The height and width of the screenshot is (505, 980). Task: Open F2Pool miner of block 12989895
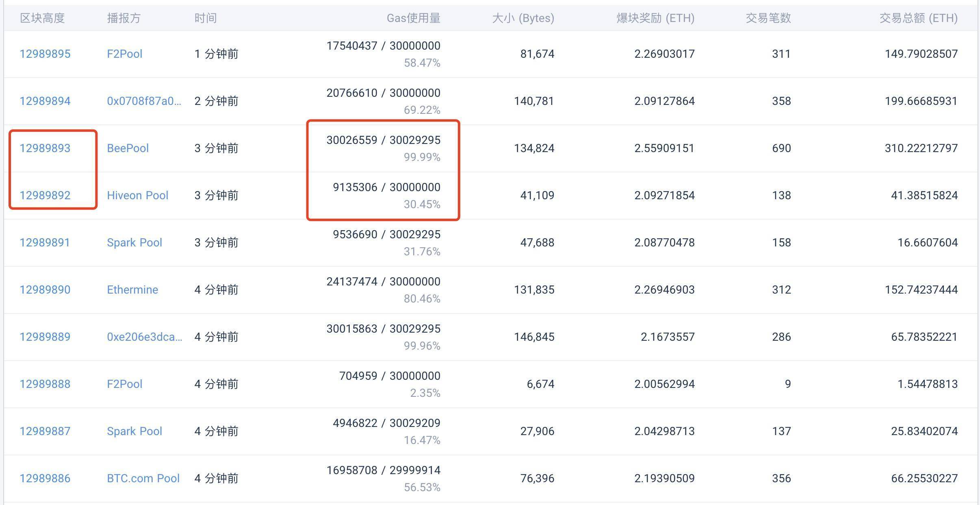click(124, 54)
